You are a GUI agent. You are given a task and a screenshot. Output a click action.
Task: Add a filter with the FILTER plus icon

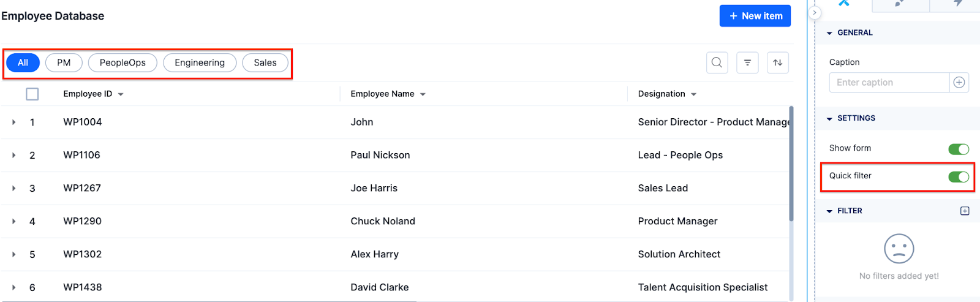[x=965, y=211]
